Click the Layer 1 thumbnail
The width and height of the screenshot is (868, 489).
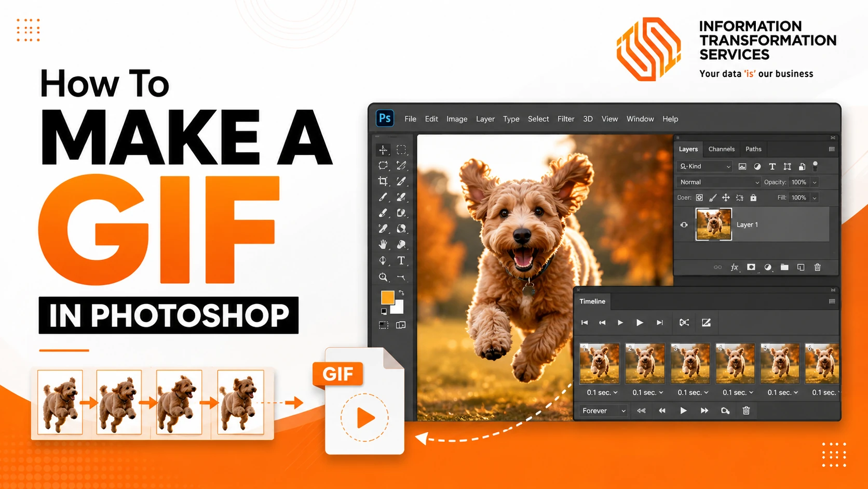[713, 224]
